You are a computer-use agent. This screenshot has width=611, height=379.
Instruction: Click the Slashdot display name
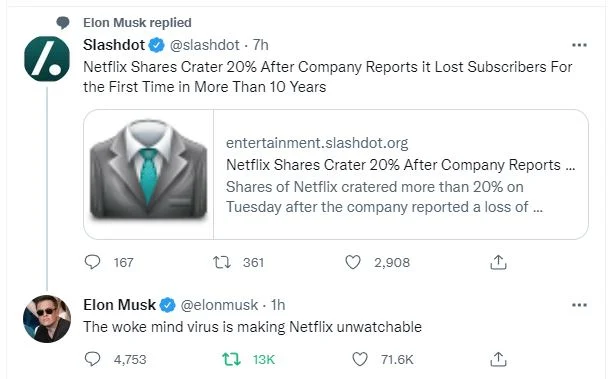click(114, 45)
